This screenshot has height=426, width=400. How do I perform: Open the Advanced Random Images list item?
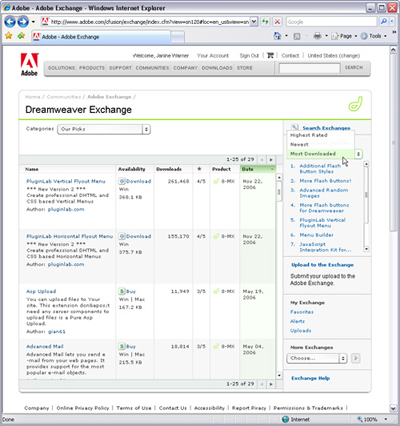click(324, 193)
